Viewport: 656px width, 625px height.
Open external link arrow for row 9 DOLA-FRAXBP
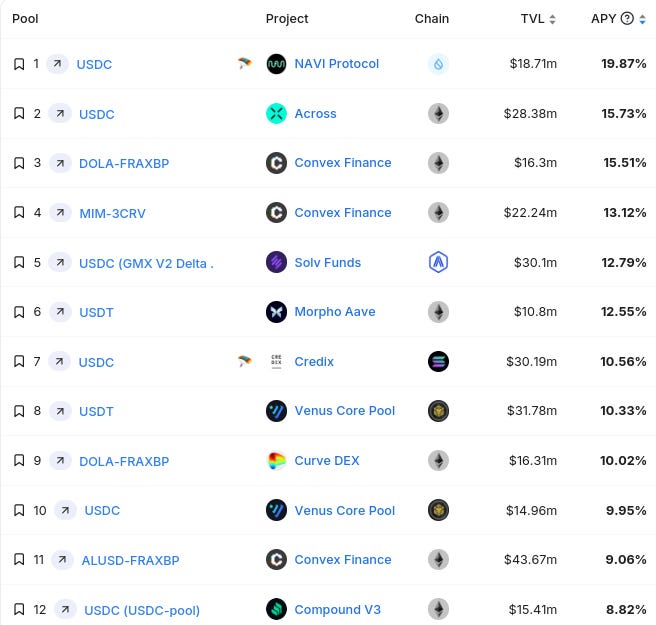click(x=60, y=461)
